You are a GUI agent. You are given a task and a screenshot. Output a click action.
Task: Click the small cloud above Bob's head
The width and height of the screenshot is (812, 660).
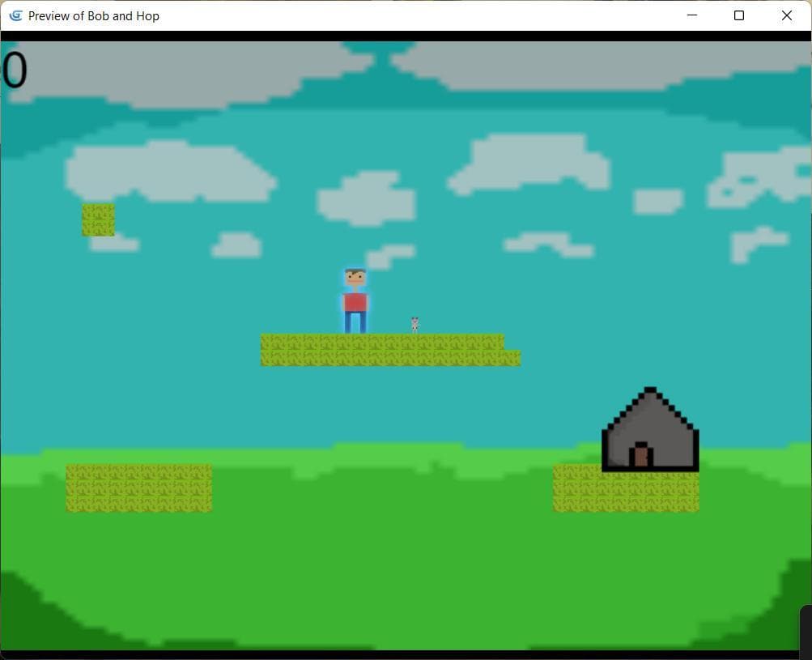[x=390, y=257]
